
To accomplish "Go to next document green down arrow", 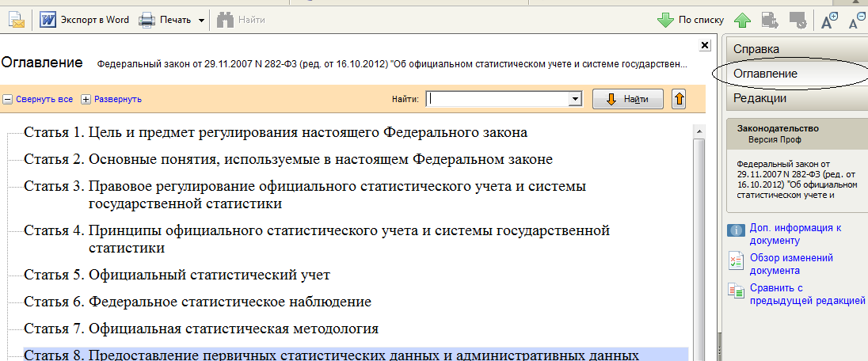I will pos(665,20).
